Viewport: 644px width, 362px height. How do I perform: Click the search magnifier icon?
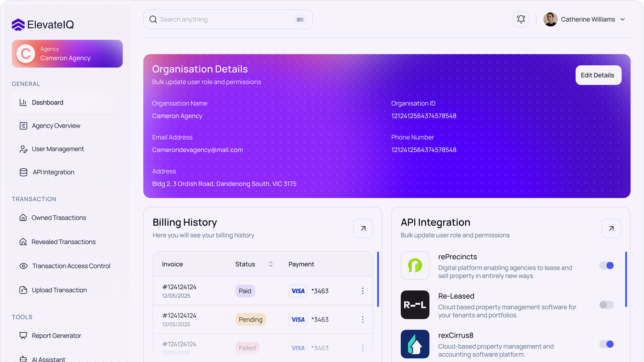tap(153, 19)
